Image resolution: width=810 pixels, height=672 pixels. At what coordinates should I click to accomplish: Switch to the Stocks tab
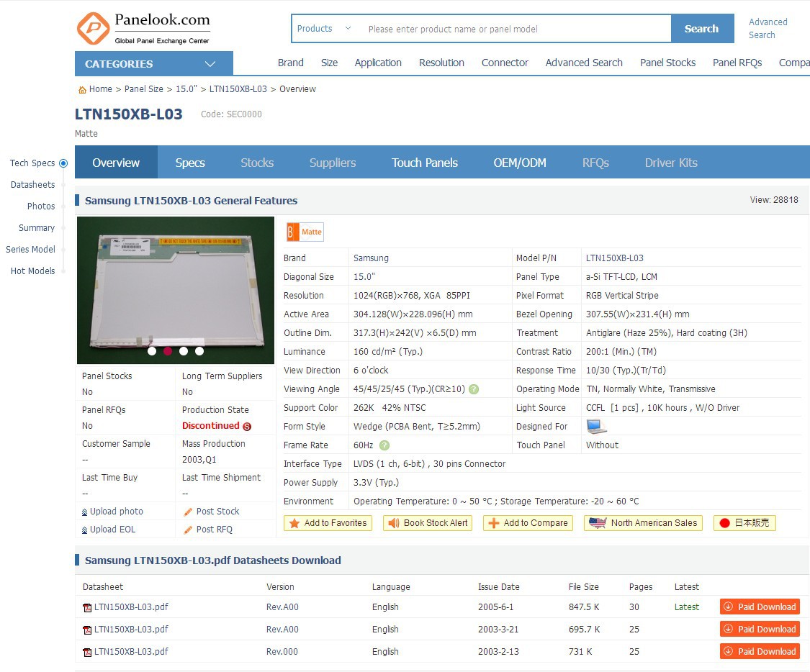pos(257,163)
